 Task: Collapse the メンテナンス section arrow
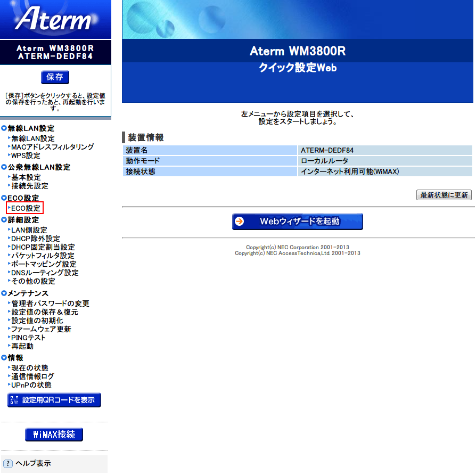(x=4, y=293)
